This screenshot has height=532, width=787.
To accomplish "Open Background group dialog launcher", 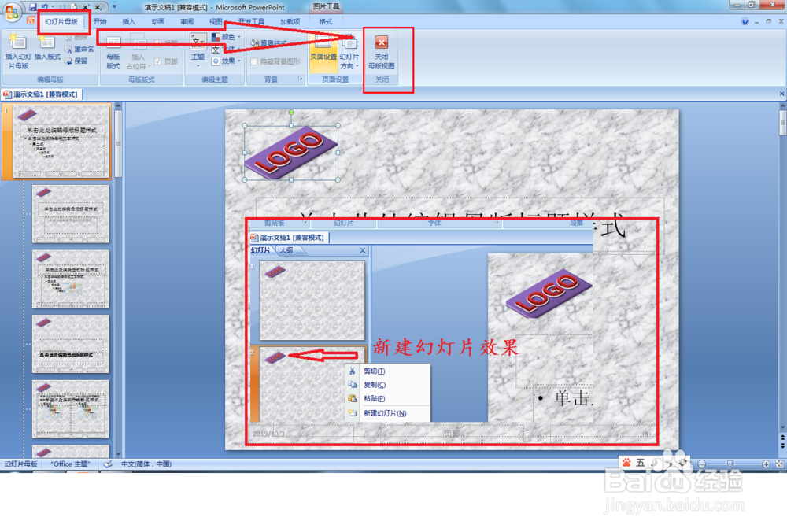I will [x=301, y=79].
